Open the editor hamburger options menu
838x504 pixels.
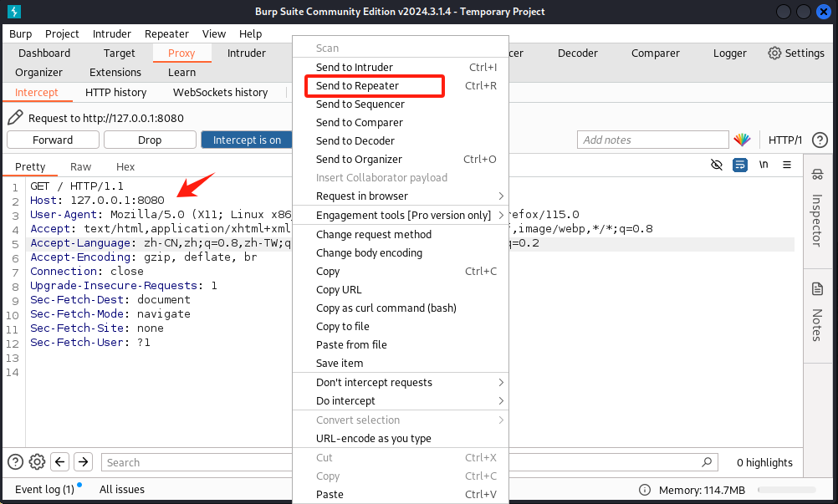tap(787, 165)
